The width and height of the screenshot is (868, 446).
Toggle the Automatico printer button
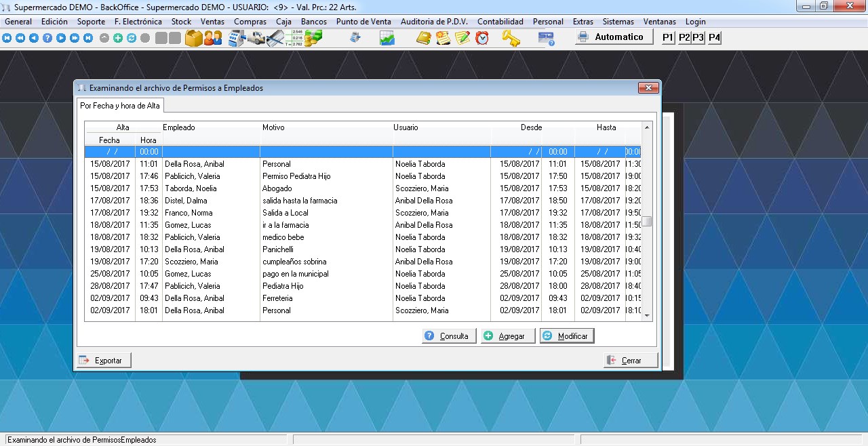[x=610, y=37]
